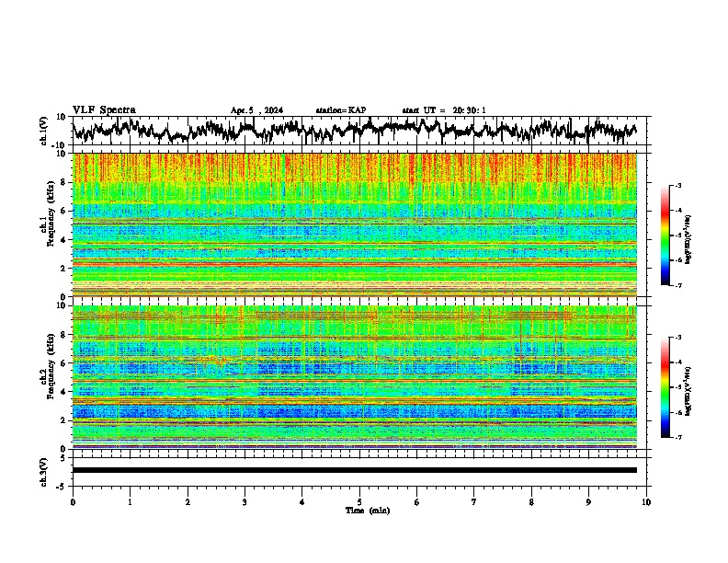Viewport: 728px width, 563px height.
Task: Click the "ch.3(V)" axis label
Action: 44,472
